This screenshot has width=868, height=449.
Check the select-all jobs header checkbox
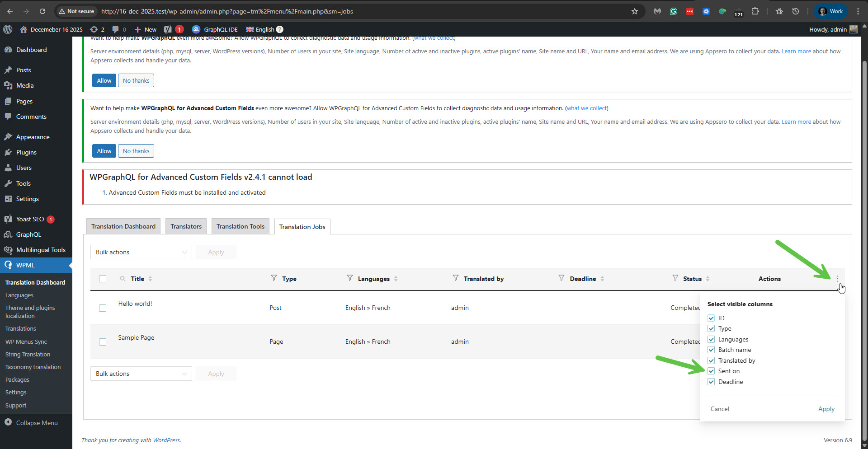coord(103,279)
